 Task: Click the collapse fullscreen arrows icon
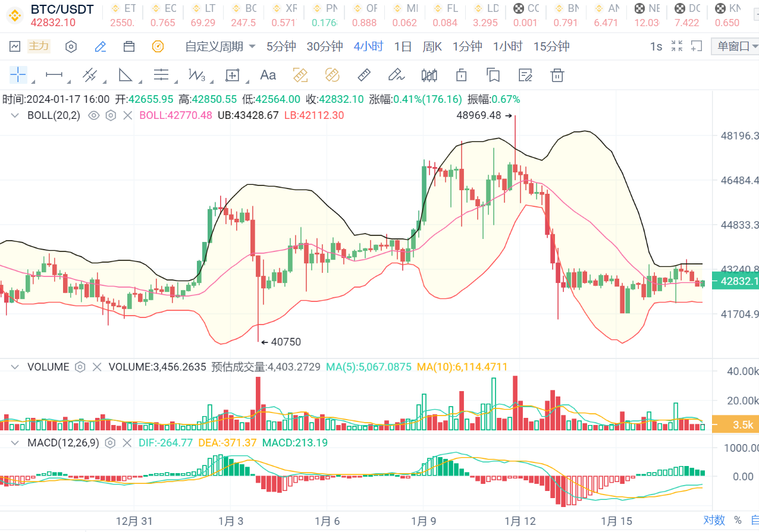click(x=677, y=46)
